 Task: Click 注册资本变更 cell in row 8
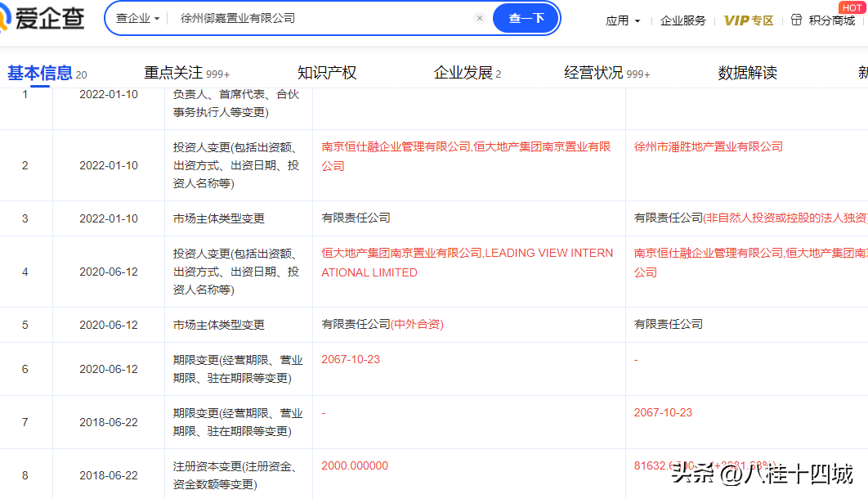[239, 475]
